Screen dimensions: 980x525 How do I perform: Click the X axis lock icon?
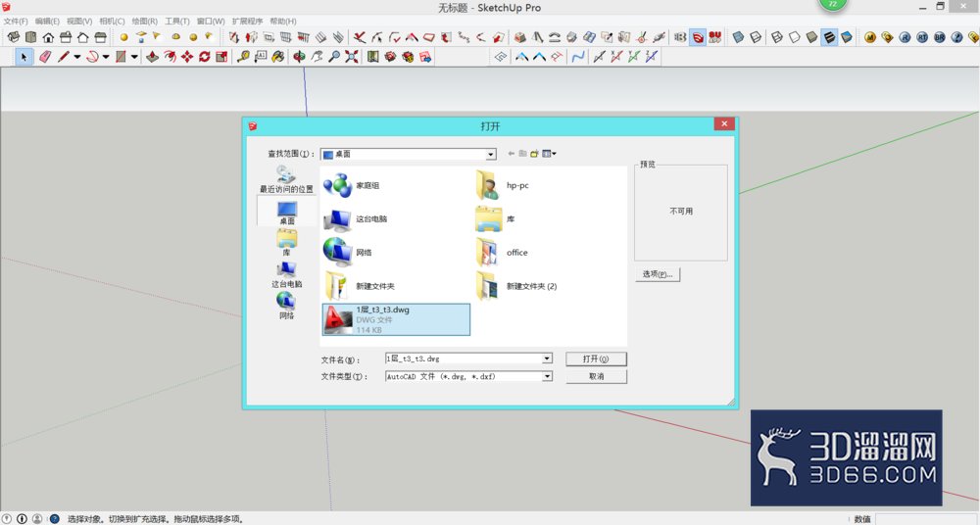pos(616,57)
